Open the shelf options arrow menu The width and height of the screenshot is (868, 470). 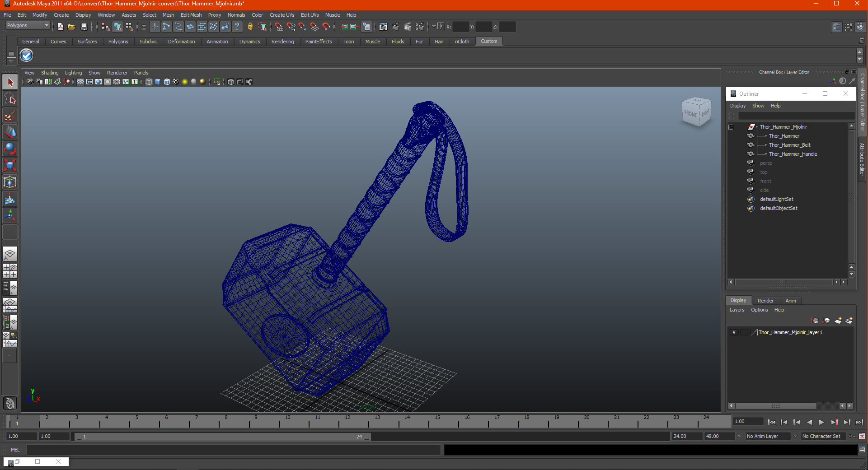pyautogui.click(x=11, y=61)
